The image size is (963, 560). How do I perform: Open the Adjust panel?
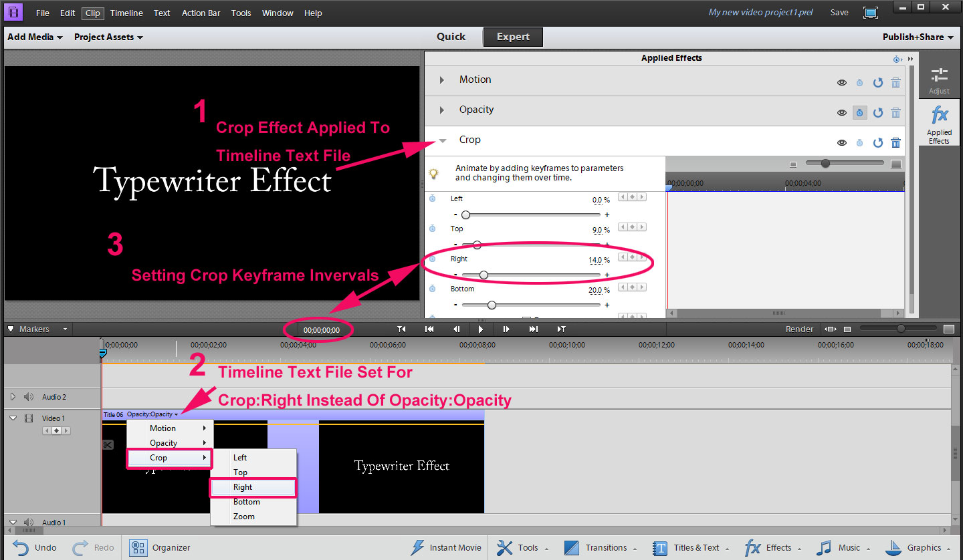[x=939, y=80]
